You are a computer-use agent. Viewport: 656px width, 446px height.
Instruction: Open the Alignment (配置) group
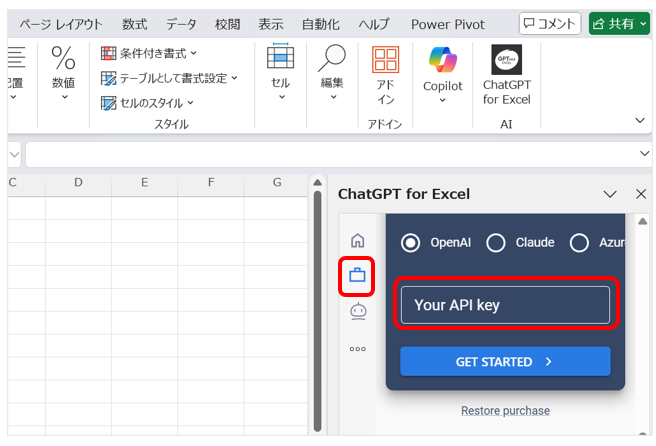pyautogui.click(x=16, y=72)
